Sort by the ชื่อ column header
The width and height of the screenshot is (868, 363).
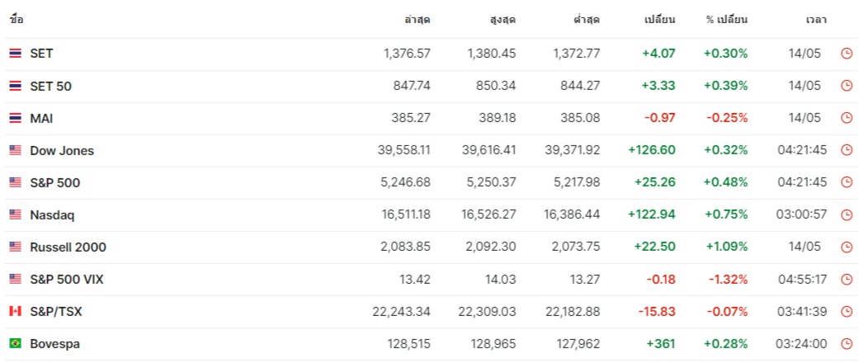(17, 19)
